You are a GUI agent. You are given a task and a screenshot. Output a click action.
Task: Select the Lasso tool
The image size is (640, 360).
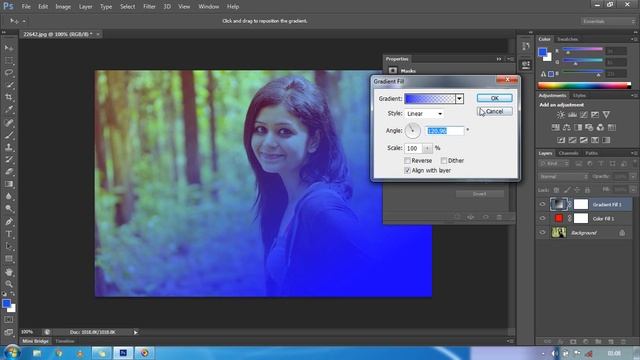coord(9,73)
